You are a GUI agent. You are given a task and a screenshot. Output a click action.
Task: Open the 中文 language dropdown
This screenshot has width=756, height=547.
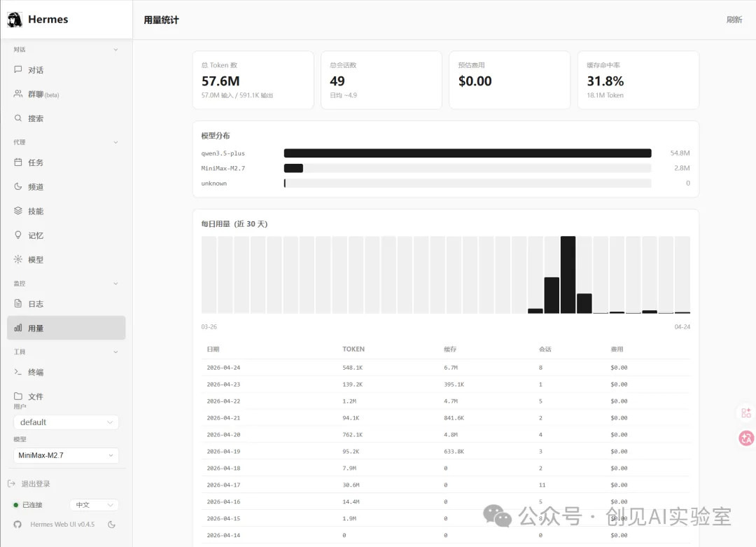coord(94,505)
